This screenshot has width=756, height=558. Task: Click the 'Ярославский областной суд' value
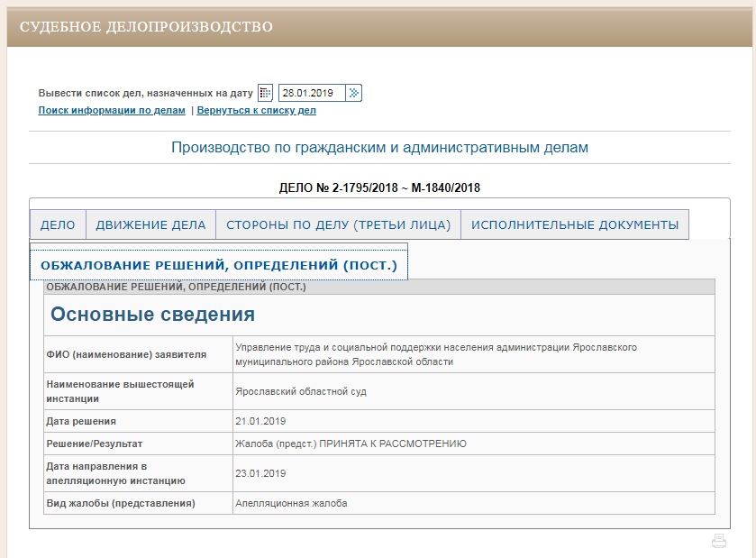pos(300,392)
